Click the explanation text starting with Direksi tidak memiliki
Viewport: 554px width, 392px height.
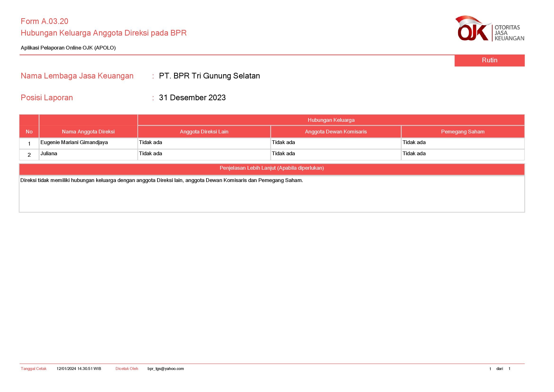coord(162,180)
